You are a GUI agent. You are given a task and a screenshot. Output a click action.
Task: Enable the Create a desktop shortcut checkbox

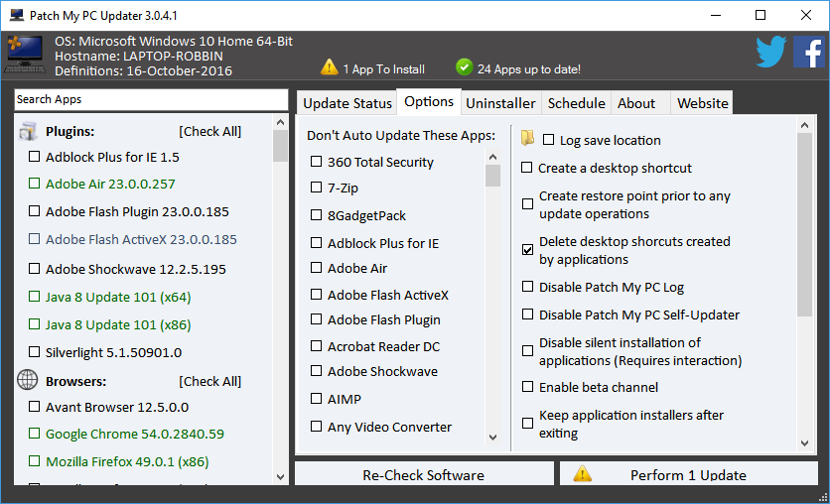(x=527, y=168)
